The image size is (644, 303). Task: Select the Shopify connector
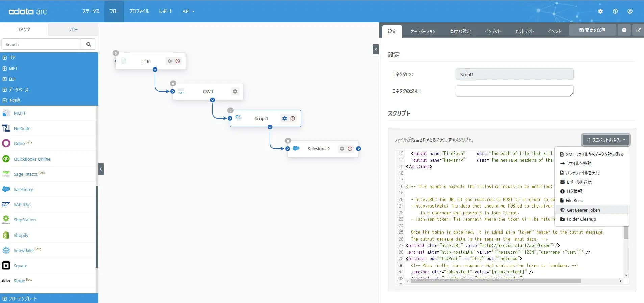[x=48, y=235]
